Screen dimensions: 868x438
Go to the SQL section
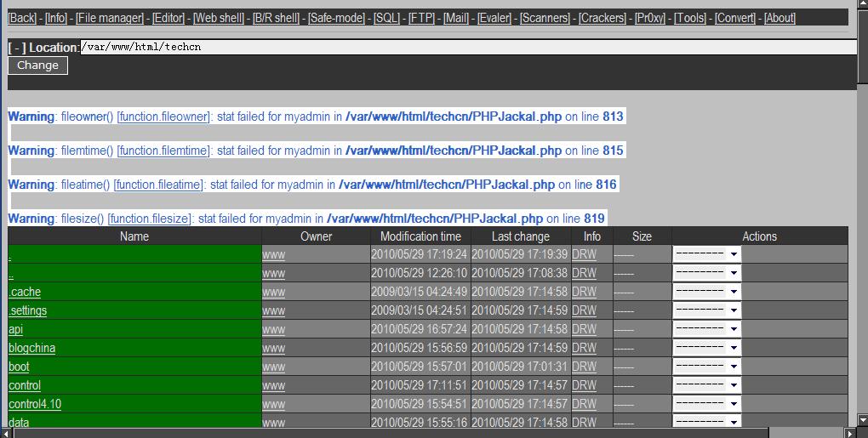coord(386,18)
